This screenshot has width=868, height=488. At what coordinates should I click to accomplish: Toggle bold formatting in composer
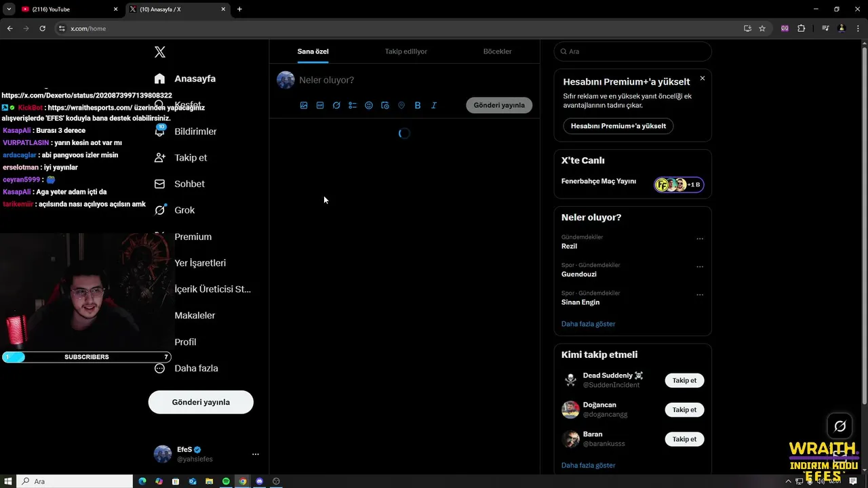pyautogui.click(x=418, y=106)
